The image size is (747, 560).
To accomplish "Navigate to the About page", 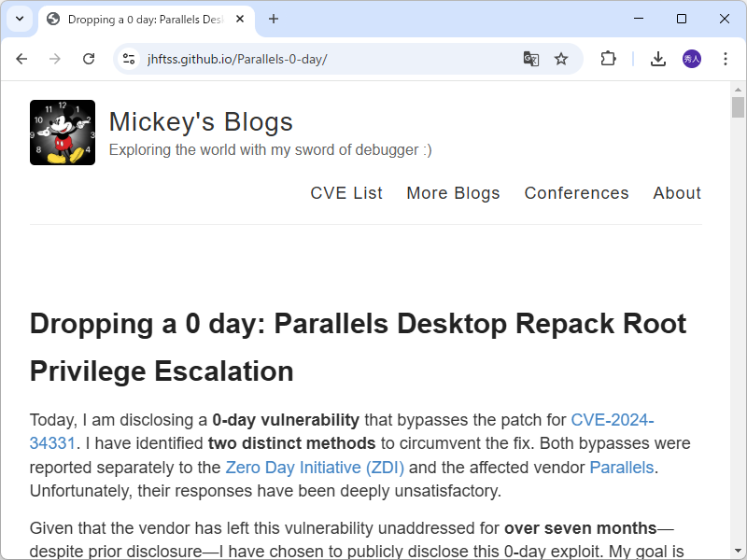I will tap(677, 193).
